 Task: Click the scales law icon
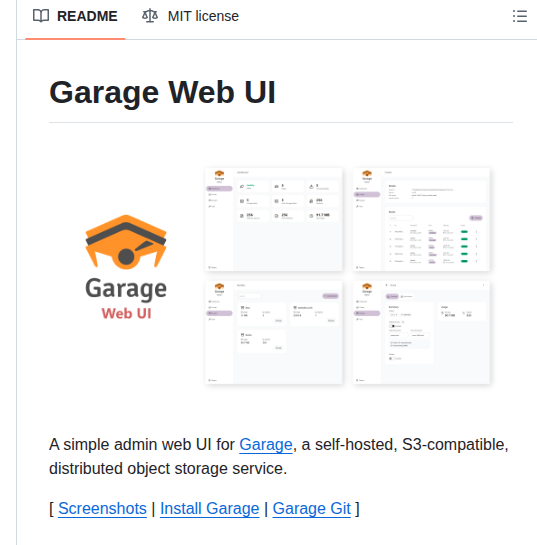pyautogui.click(x=150, y=16)
